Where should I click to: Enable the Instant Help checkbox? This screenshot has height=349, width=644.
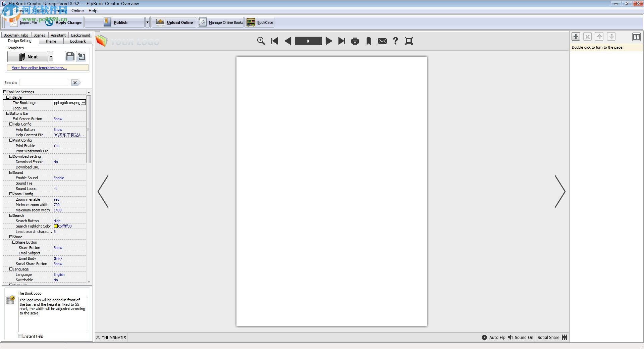(x=20, y=336)
